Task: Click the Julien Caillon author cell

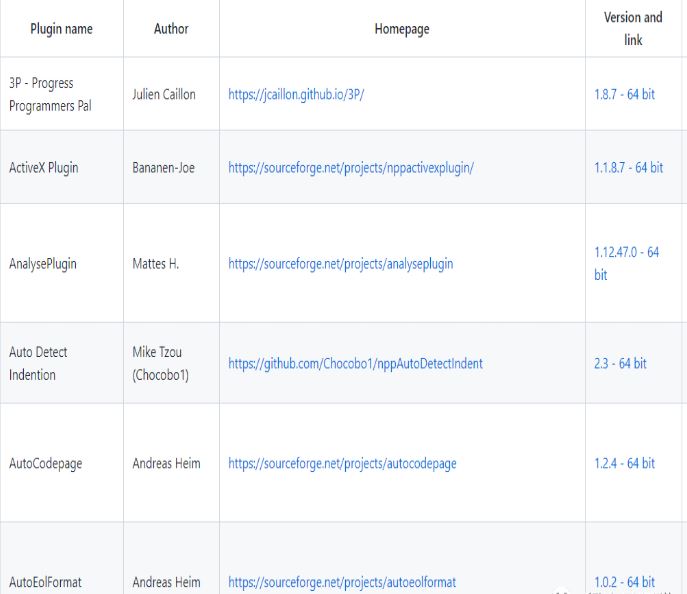Action: (x=164, y=94)
